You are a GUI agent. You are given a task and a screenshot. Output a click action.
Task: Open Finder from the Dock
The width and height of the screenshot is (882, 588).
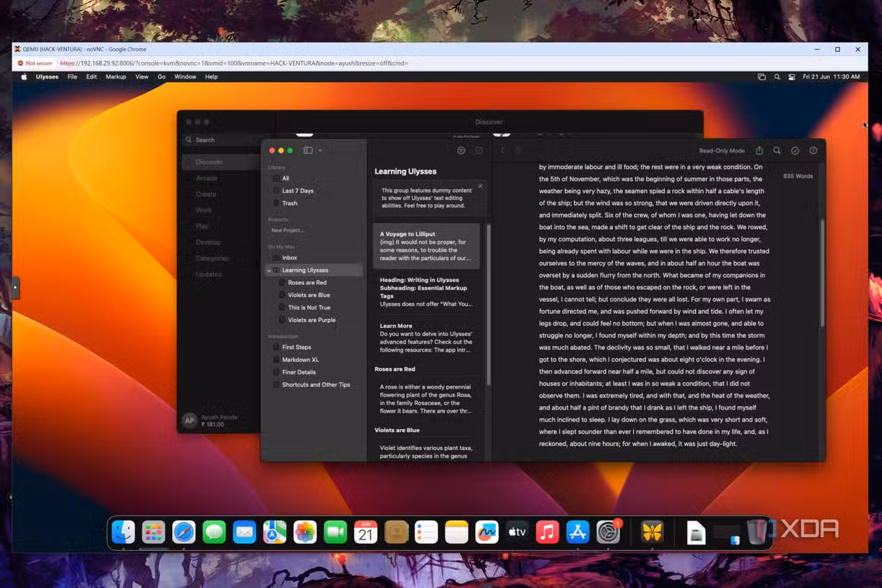tap(123, 532)
